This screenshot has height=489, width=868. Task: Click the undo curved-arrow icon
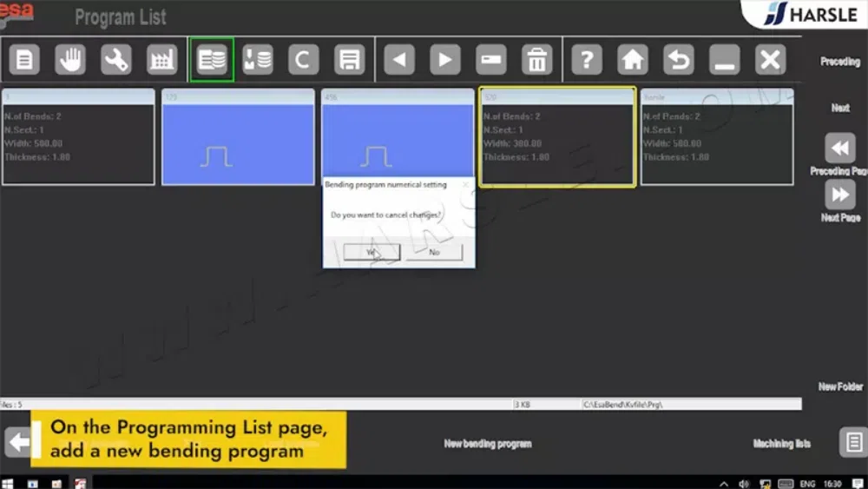(679, 59)
